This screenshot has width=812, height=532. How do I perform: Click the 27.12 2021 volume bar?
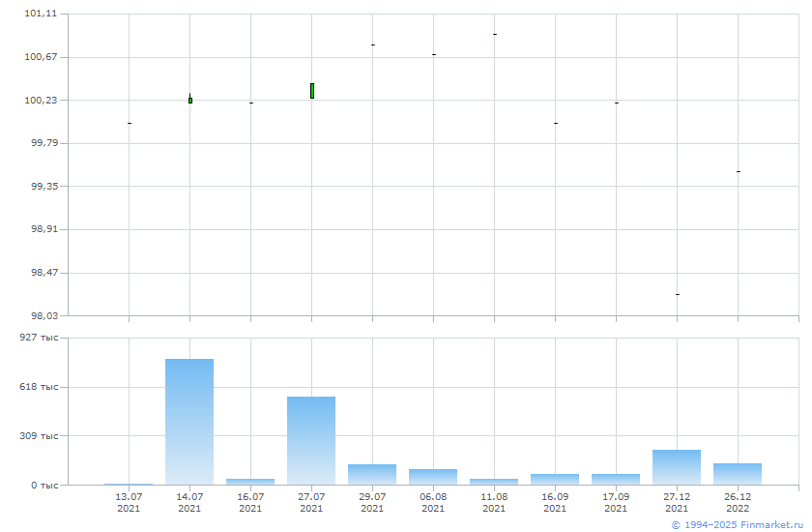tap(677, 467)
